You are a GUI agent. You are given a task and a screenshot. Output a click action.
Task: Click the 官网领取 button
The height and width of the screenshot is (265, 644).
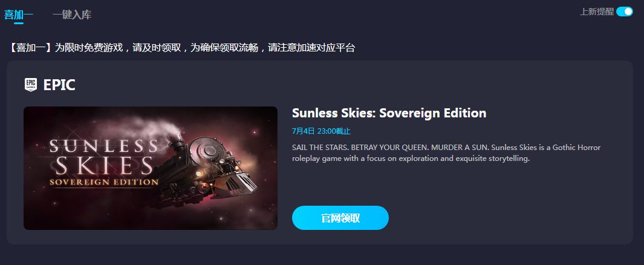340,218
